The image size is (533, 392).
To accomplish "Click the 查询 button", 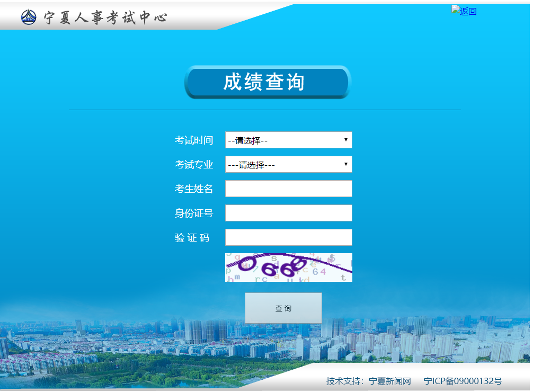I will (283, 308).
